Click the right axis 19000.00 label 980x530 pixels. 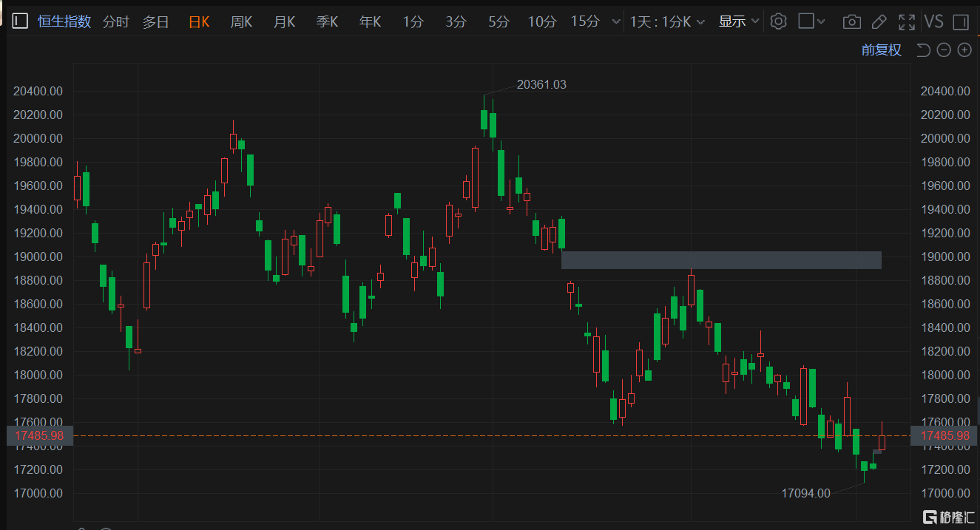pyautogui.click(x=945, y=256)
